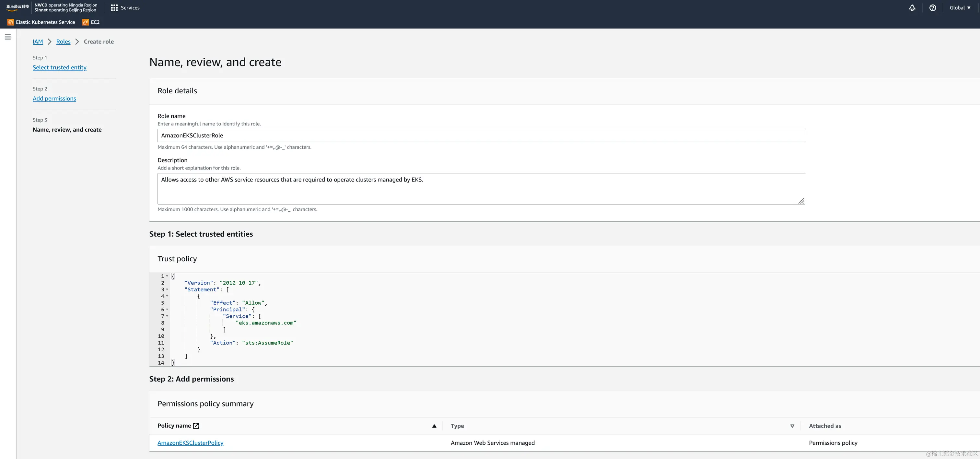Click the "eks.amazonaws.com" line in trust policy
Image resolution: width=980 pixels, height=459 pixels.
coord(266,323)
